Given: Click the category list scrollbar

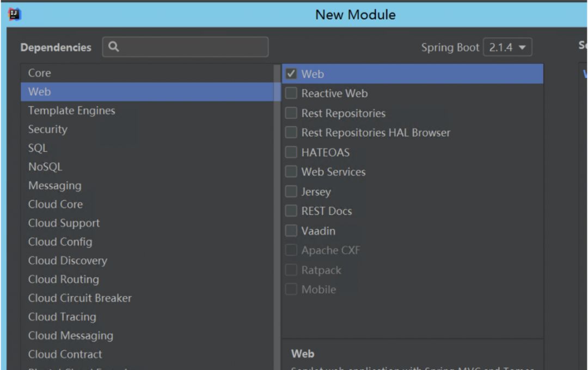Looking at the screenshot, I should 278,218.
